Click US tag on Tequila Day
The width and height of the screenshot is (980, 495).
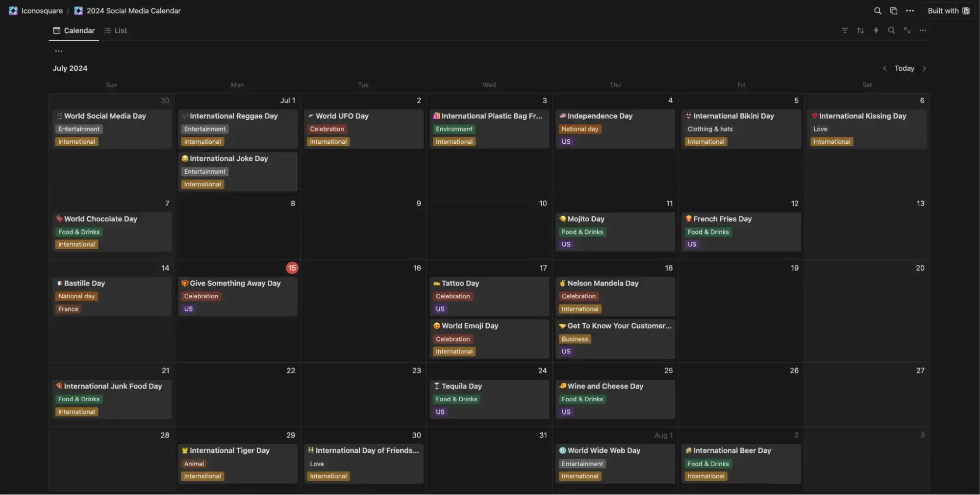click(x=440, y=412)
